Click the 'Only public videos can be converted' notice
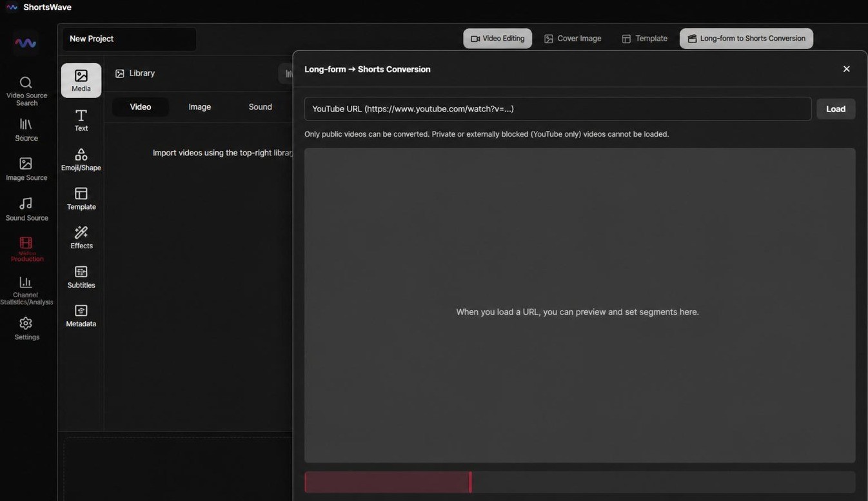868x501 pixels. point(487,134)
